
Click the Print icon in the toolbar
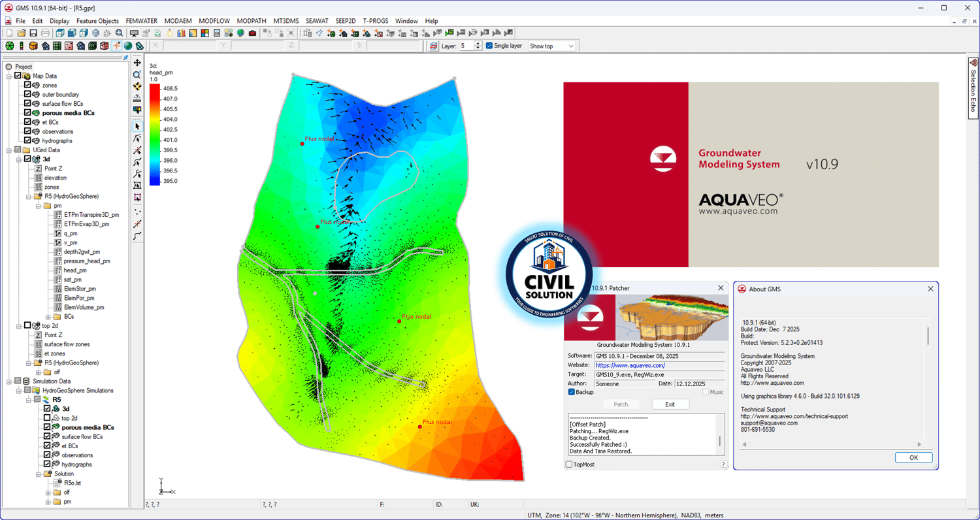pyautogui.click(x=45, y=33)
